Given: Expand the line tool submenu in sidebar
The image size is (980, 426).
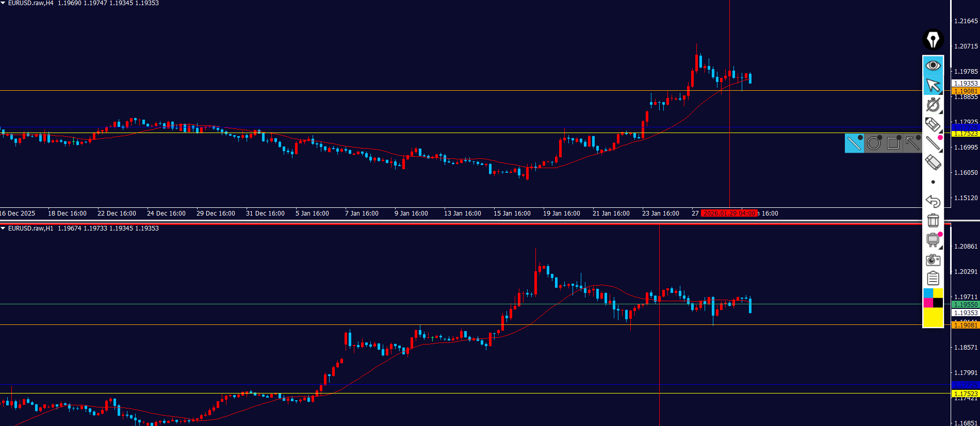Looking at the screenshot, I should 933,143.
